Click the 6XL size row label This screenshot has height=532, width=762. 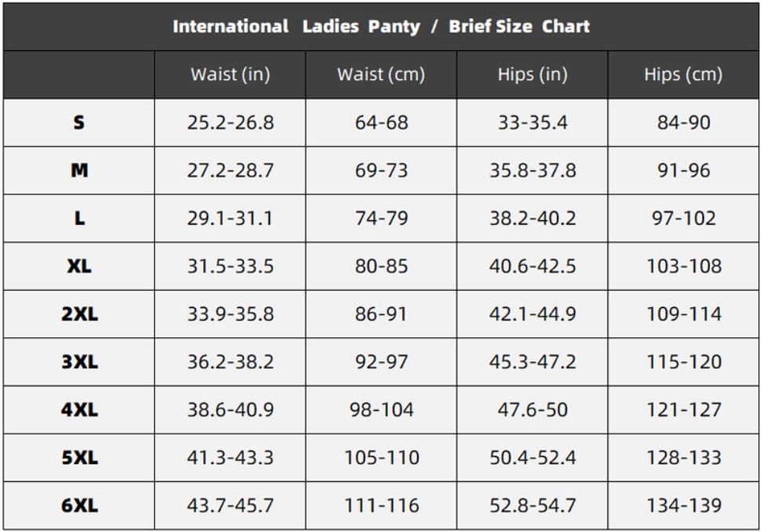79,505
